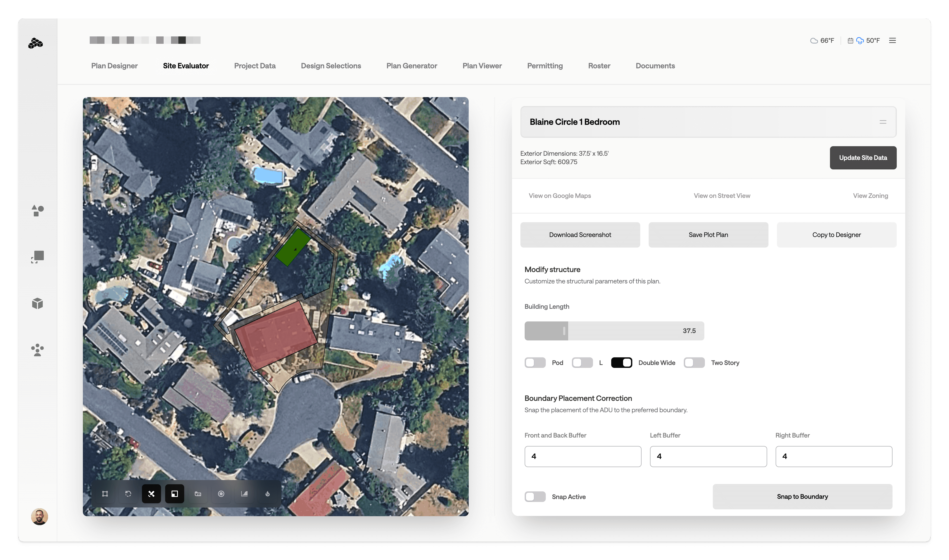Open the Permitting tab

(545, 66)
